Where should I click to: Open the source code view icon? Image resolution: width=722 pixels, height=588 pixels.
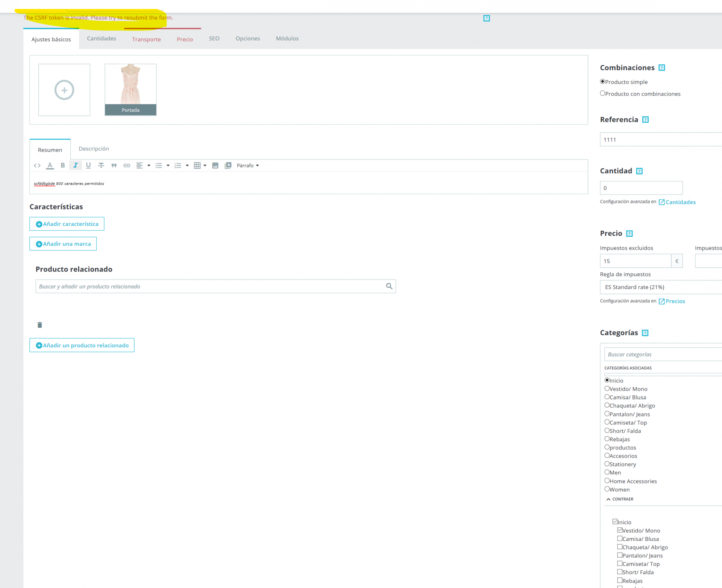37,166
